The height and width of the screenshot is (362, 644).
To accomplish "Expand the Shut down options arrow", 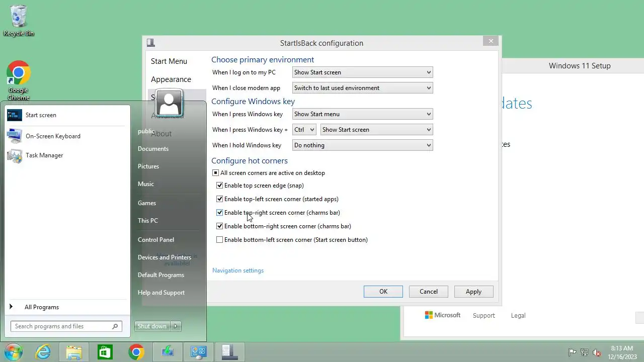I will (x=176, y=326).
